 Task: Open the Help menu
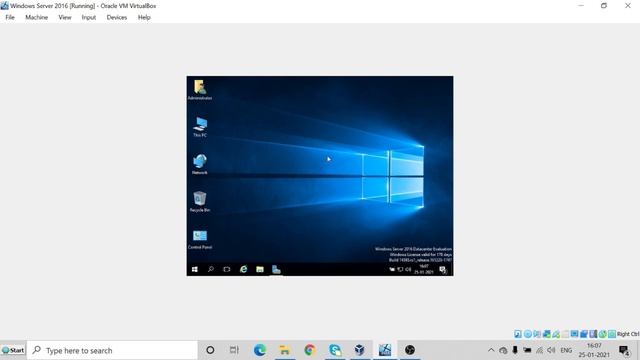point(144,17)
